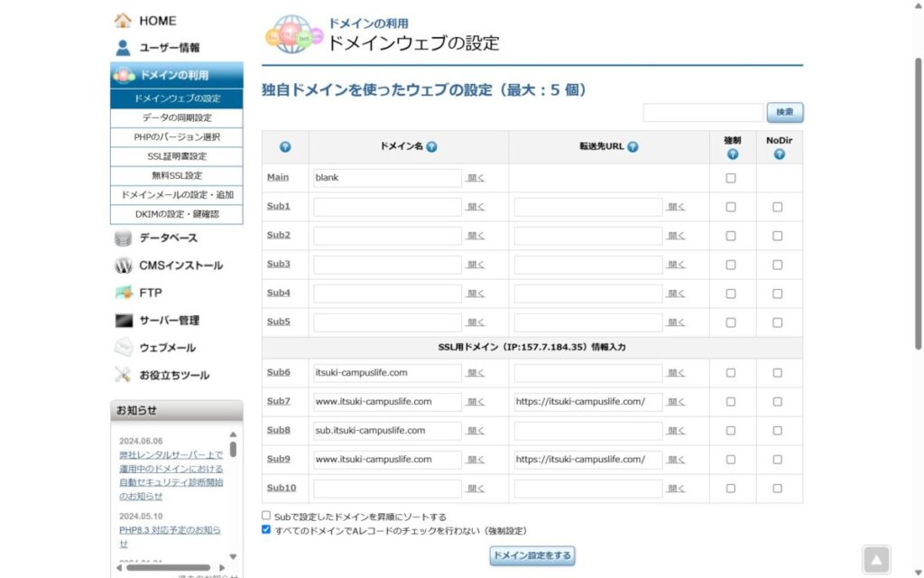Click the webmail envelope icon
Screen dimensions: 924x578
[x=123, y=348]
